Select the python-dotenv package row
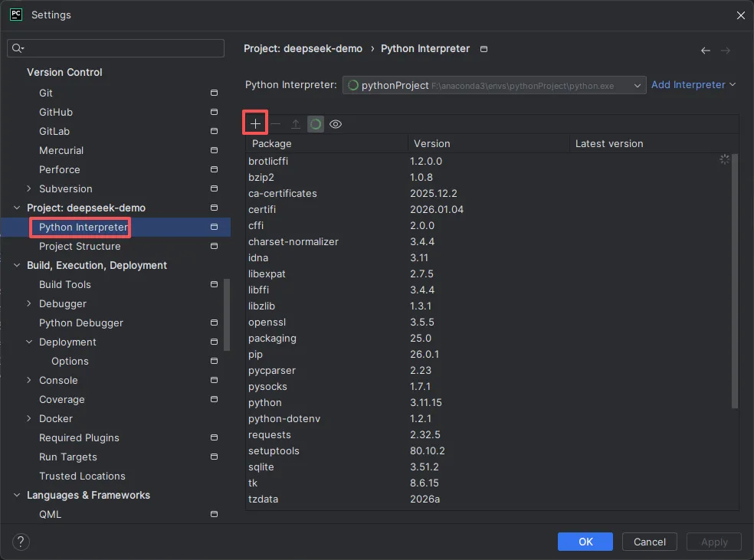 488,419
